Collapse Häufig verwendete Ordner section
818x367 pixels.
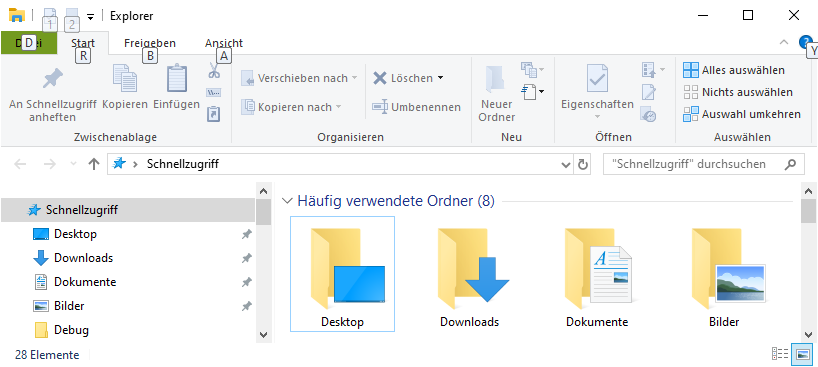pyautogui.click(x=286, y=200)
